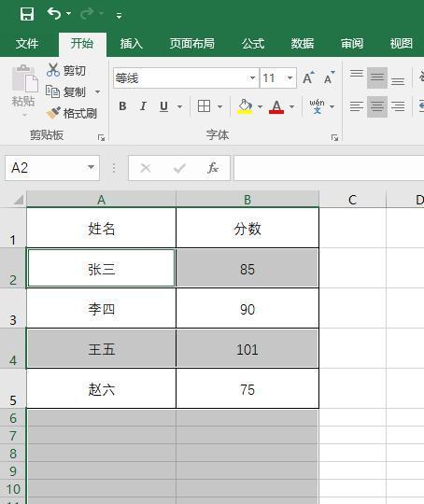The width and height of the screenshot is (424, 504).
Task: Click the 复制 copy button
Action: [x=66, y=91]
